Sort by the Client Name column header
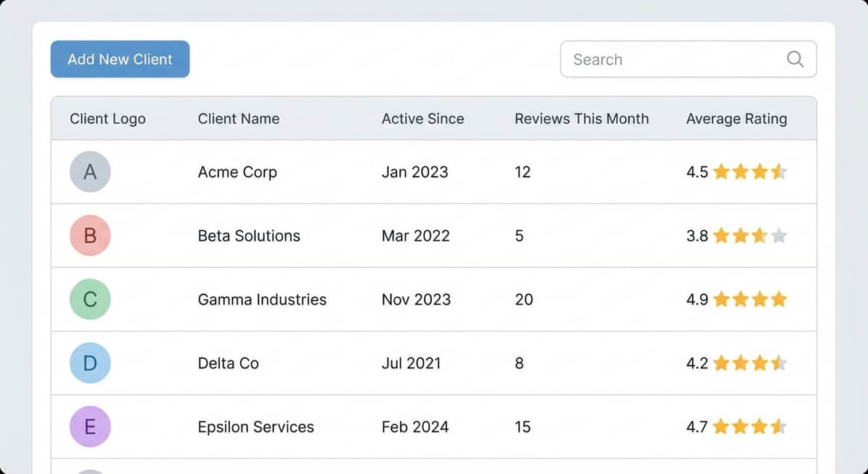 click(x=238, y=119)
